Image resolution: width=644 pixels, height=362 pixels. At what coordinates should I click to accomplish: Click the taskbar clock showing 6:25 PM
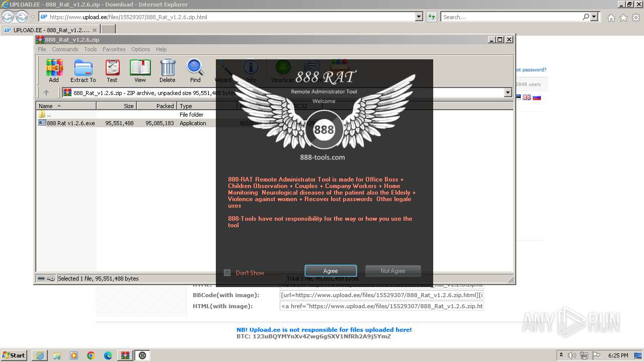pyautogui.click(x=618, y=355)
